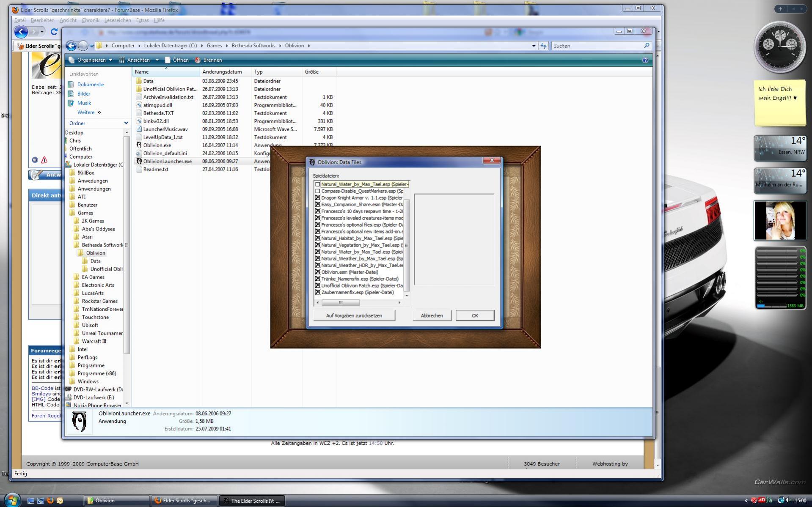Select the OblivionLauncher.exe file icon

pos(139,161)
